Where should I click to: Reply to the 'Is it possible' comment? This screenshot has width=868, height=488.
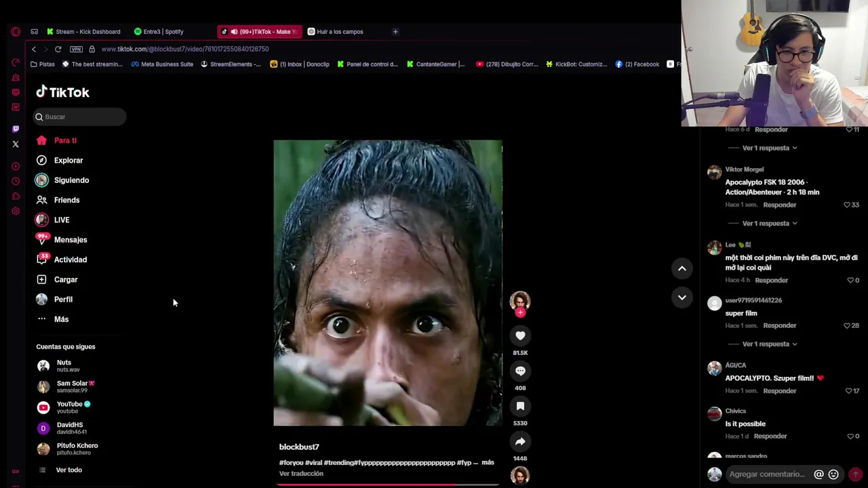point(770,436)
